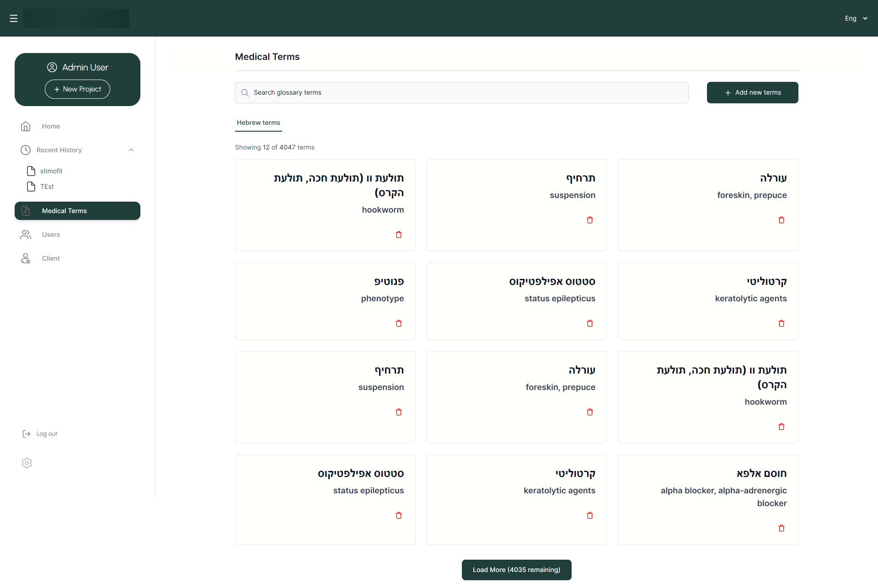Image resolution: width=878 pixels, height=588 pixels.
Task: Switch to the Hebrew terms tab
Action: (x=258, y=123)
